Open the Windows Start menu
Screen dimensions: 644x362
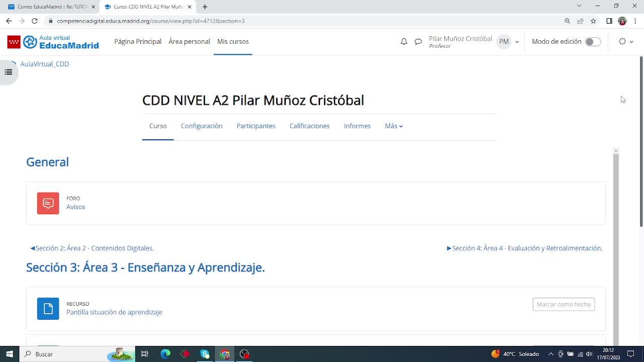[10, 354]
